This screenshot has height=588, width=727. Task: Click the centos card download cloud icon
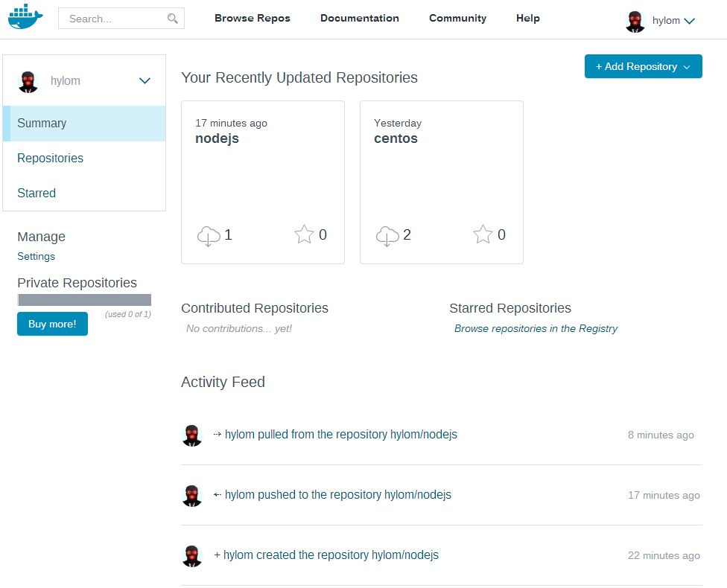coord(387,236)
